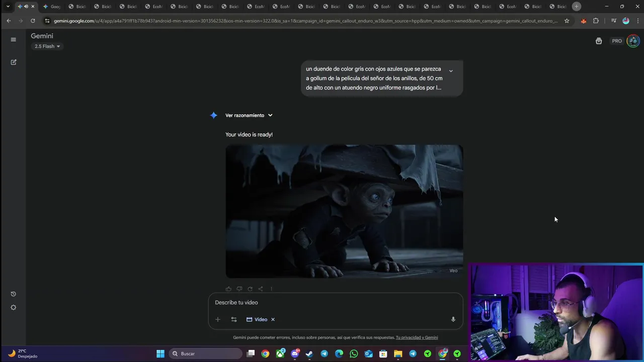View site information icon in the address bar
This screenshot has height=362, width=644.
[x=47, y=21]
